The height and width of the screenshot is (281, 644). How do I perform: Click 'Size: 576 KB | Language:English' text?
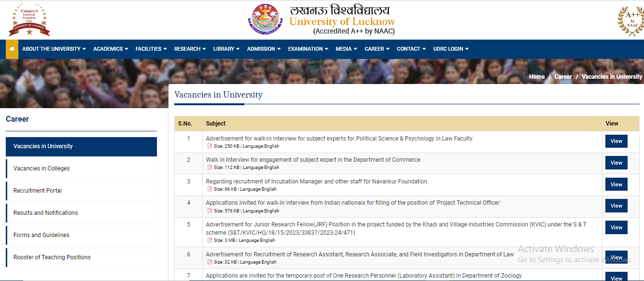click(x=246, y=211)
